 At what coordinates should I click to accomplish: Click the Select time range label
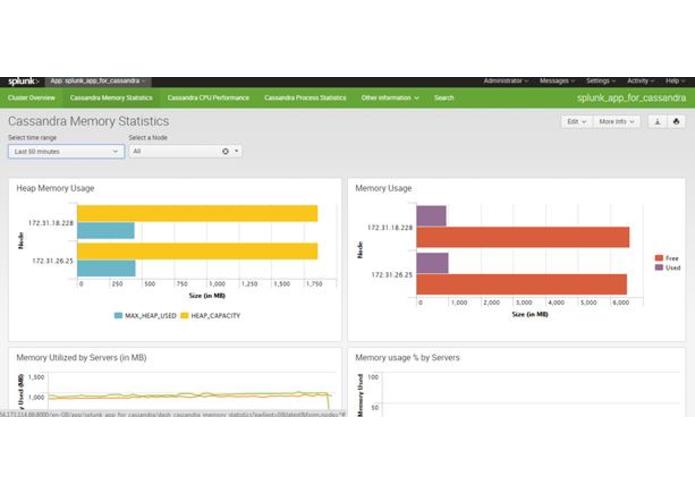32,138
